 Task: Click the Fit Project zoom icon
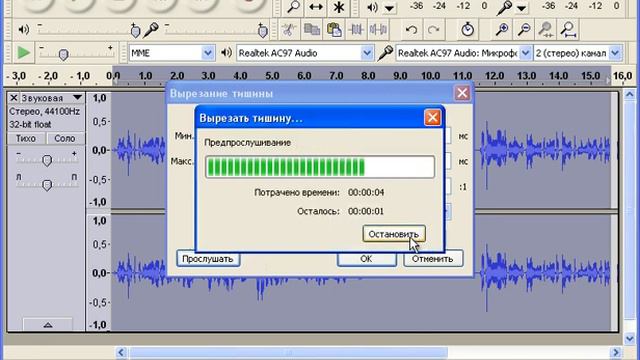click(568, 30)
